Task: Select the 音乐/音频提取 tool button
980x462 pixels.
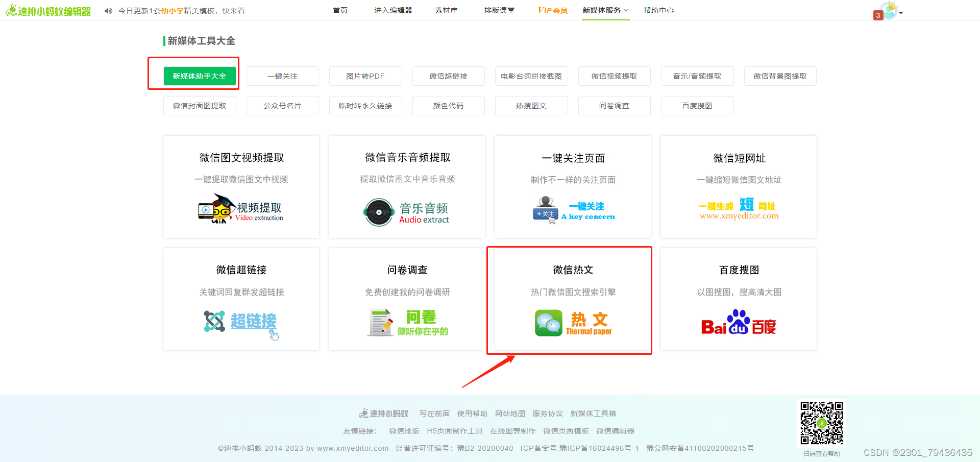Action: coord(697,76)
